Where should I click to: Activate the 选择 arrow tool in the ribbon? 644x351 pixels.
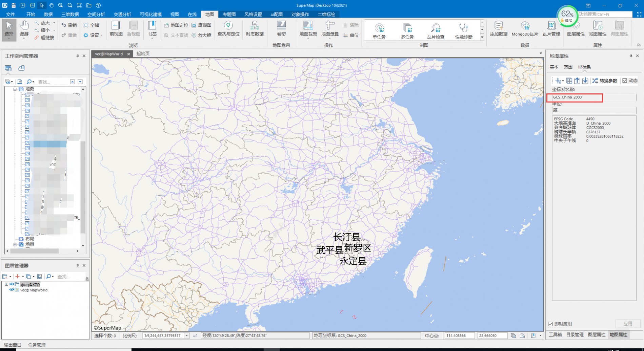[9, 29]
